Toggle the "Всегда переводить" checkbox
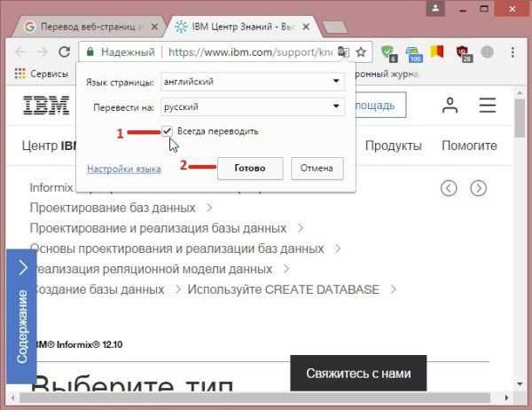This screenshot has height=410, width=532. point(167,131)
